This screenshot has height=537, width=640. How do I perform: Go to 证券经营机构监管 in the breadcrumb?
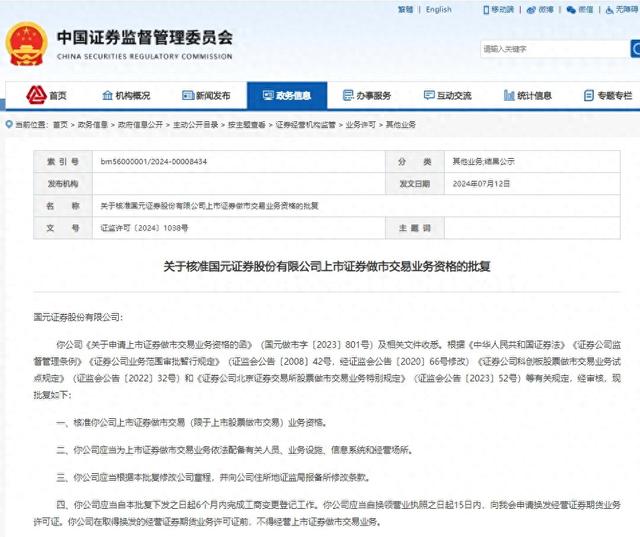(305, 124)
